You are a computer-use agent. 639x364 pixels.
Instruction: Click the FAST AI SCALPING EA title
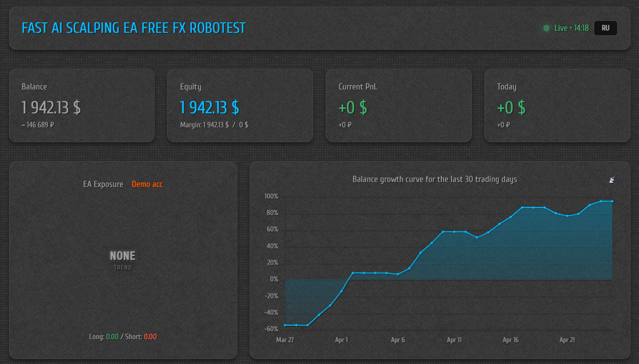134,28
